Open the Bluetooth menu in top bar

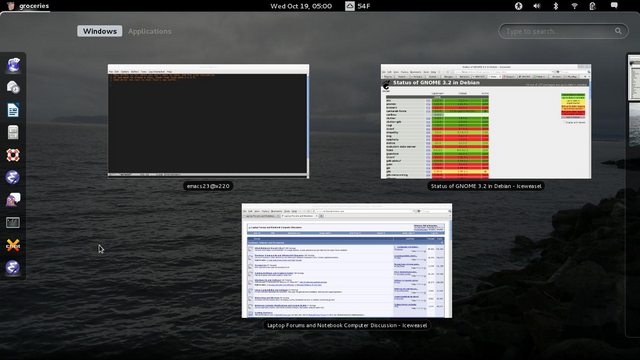556,6
